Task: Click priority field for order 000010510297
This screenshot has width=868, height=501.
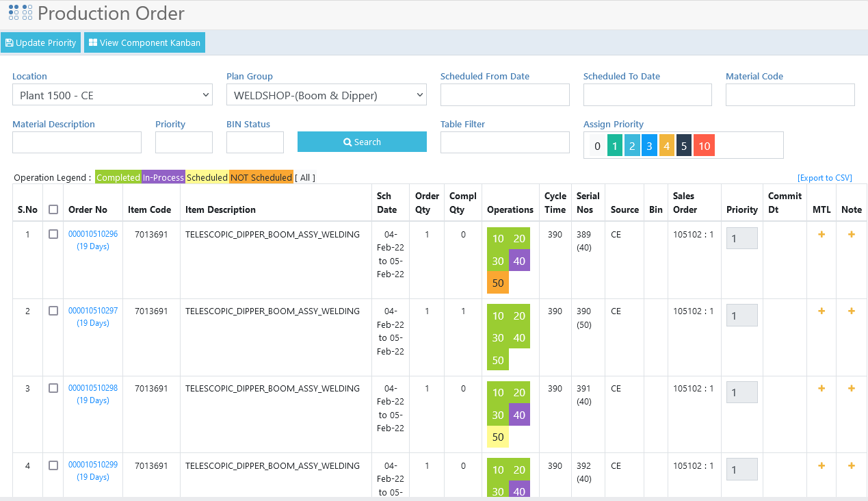Action: (x=741, y=315)
